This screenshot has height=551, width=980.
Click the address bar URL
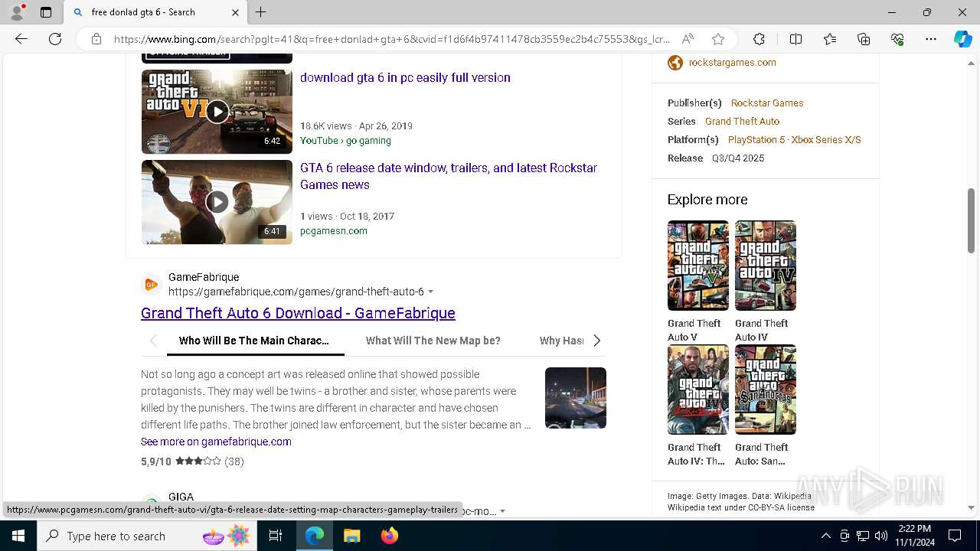[x=391, y=39]
